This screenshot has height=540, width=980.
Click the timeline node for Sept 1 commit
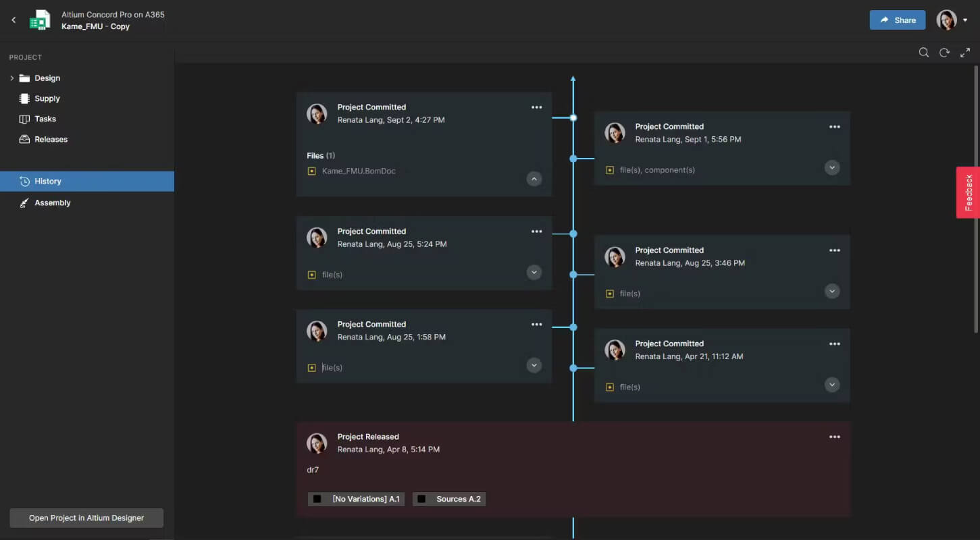[x=573, y=159]
